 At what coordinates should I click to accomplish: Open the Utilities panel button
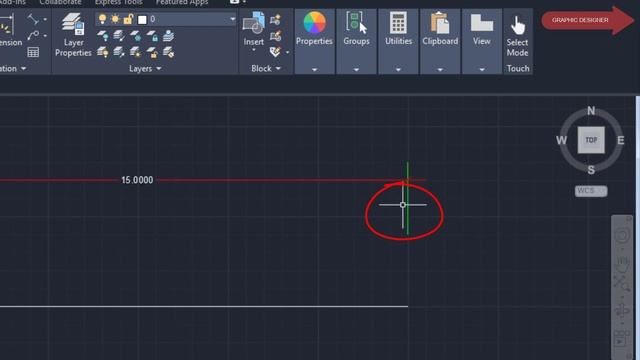coord(398,29)
